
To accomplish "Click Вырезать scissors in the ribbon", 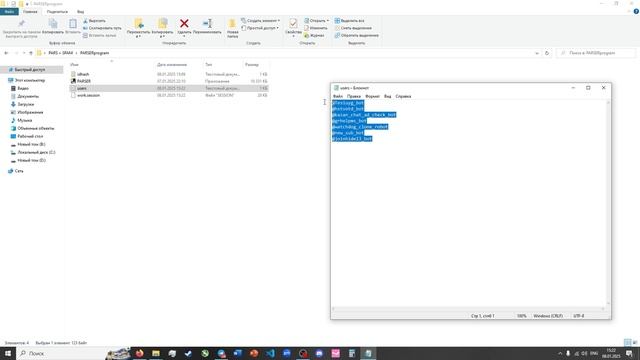I will [x=94, y=21].
